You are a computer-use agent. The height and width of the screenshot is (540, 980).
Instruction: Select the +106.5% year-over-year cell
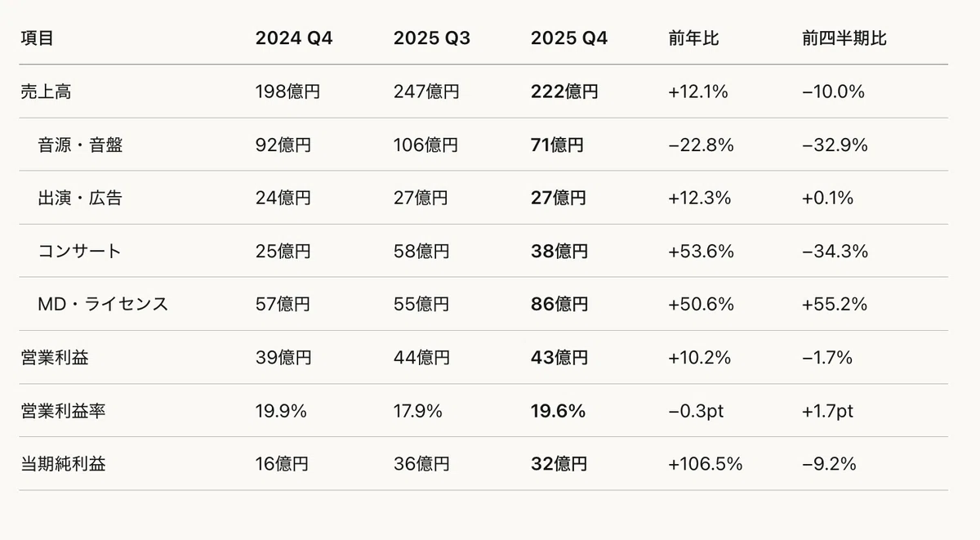706,464
